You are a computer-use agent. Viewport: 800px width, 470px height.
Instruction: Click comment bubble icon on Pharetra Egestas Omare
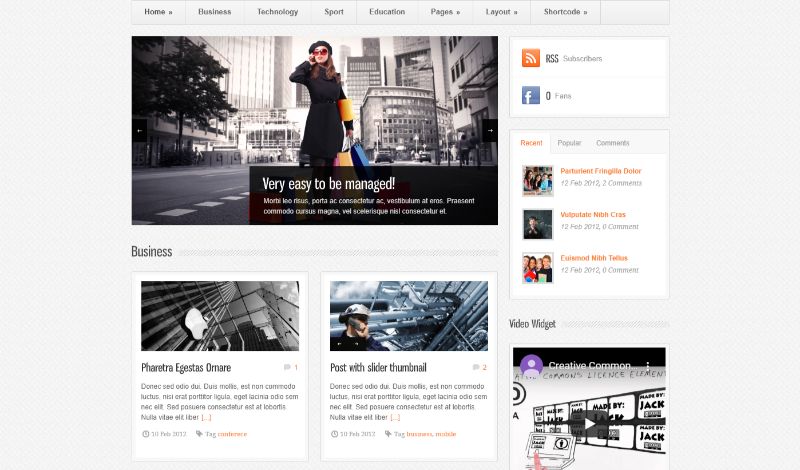[287, 368]
